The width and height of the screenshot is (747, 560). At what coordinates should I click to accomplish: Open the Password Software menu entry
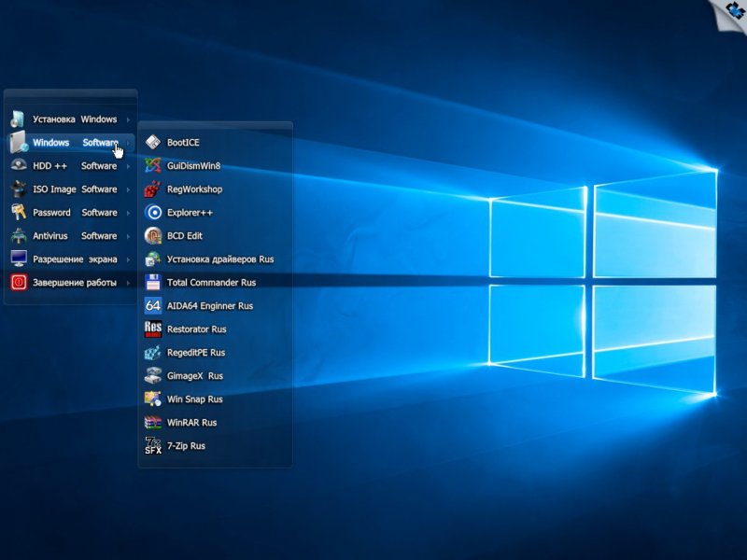[x=71, y=213]
